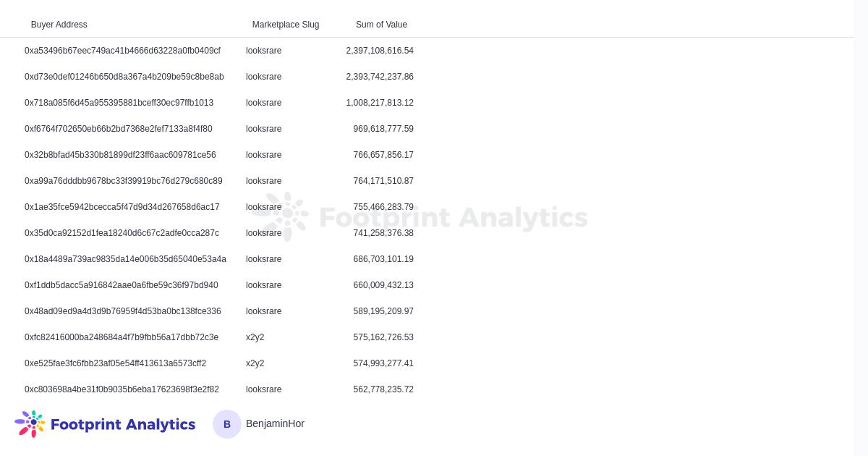Click the Footprint Analytics brand text
The height and width of the screenshot is (456, 868).
click(123, 425)
